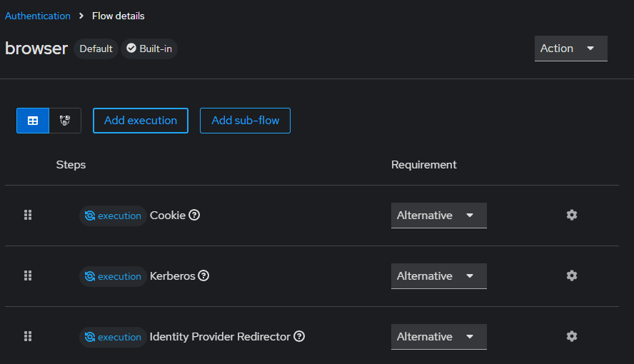The width and height of the screenshot is (634, 364).
Task: Show help tooltip for Cookie
Action: 194,215
